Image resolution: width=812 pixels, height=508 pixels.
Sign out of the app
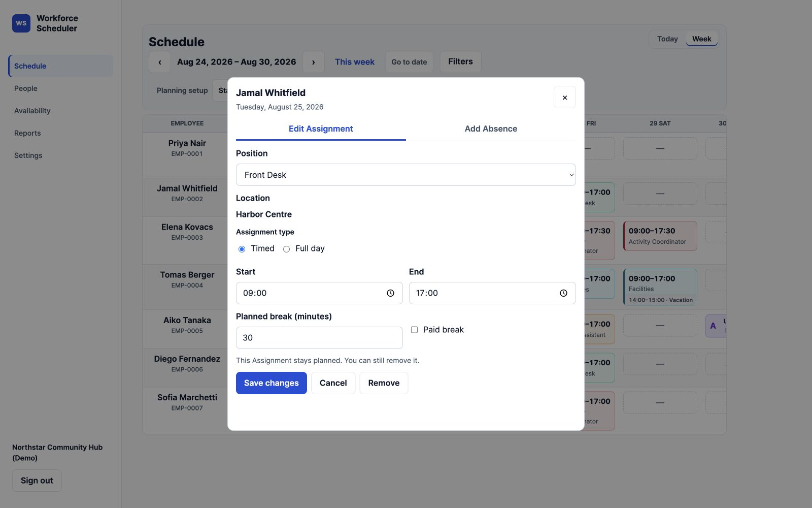click(x=37, y=481)
